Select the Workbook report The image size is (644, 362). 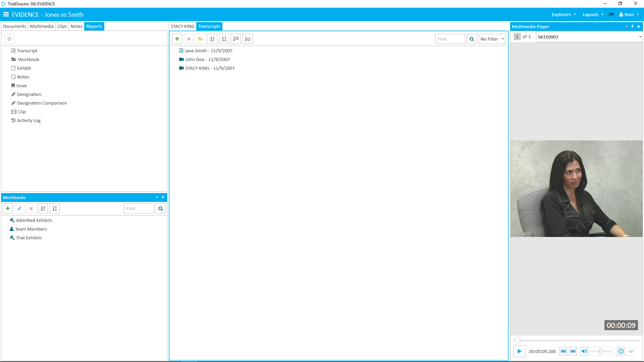point(25,59)
